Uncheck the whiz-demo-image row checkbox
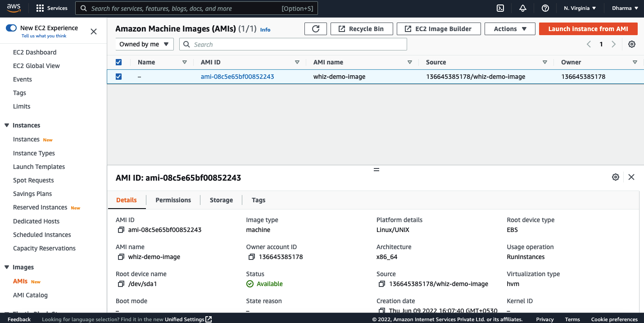The image size is (644, 323). tap(118, 77)
